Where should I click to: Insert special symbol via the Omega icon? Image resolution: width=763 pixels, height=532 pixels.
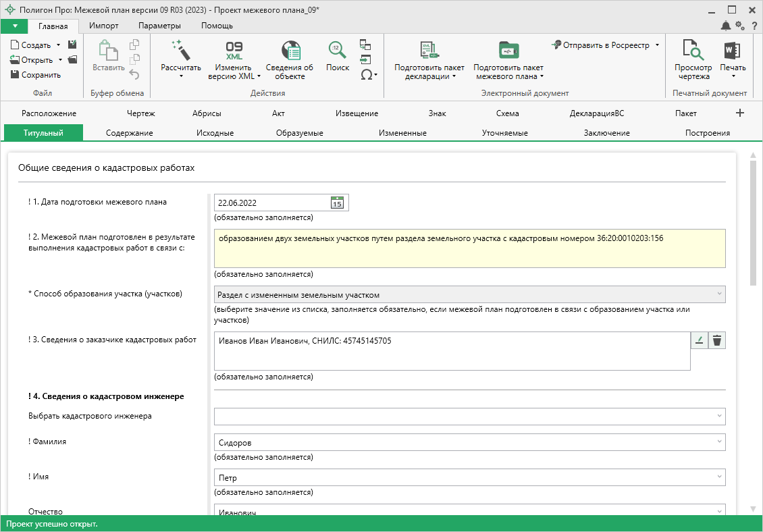coord(366,74)
